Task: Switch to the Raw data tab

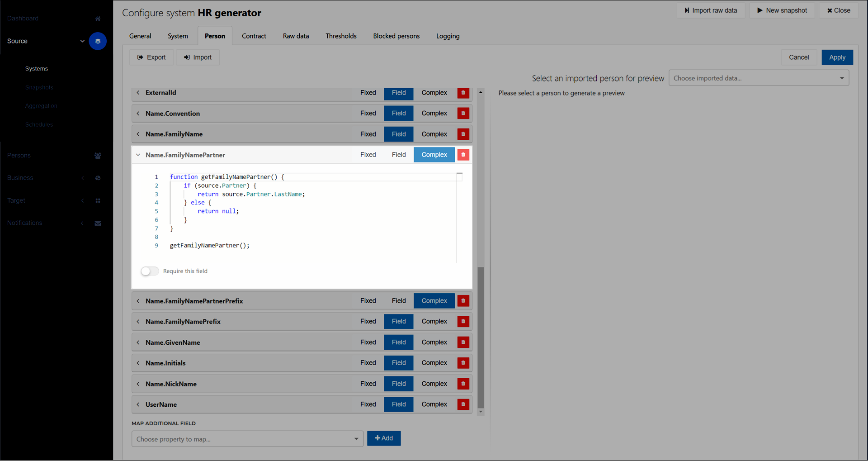Action: pos(296,36)
